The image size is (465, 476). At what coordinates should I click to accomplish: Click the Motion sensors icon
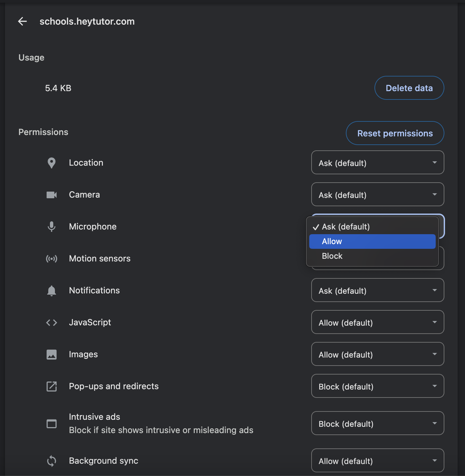[52, 258]
